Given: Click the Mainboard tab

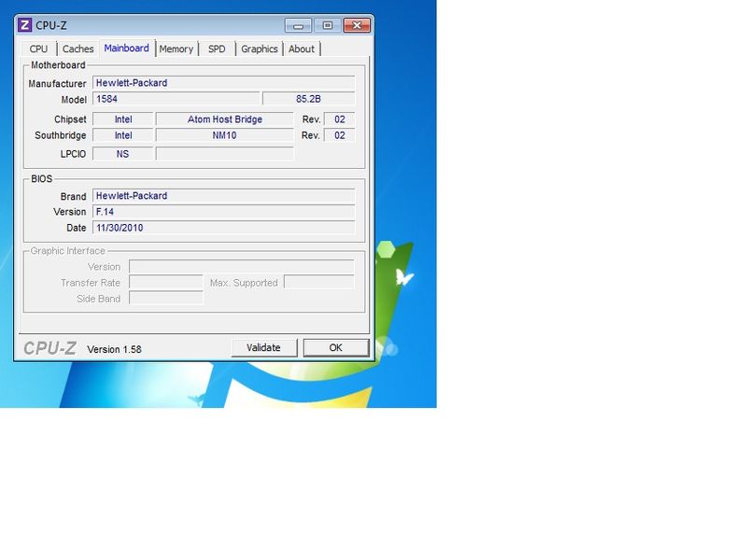Looking at the screenshot, I should [126, 48].
